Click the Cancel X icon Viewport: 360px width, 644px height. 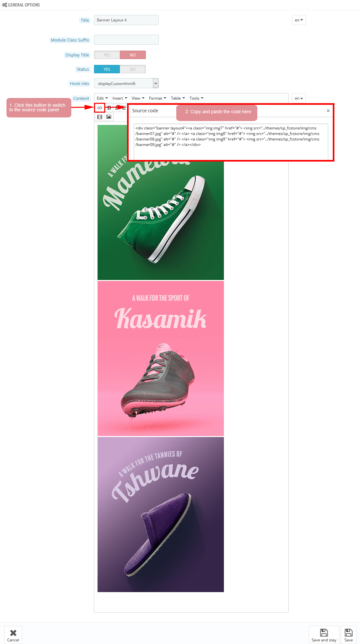13,633
